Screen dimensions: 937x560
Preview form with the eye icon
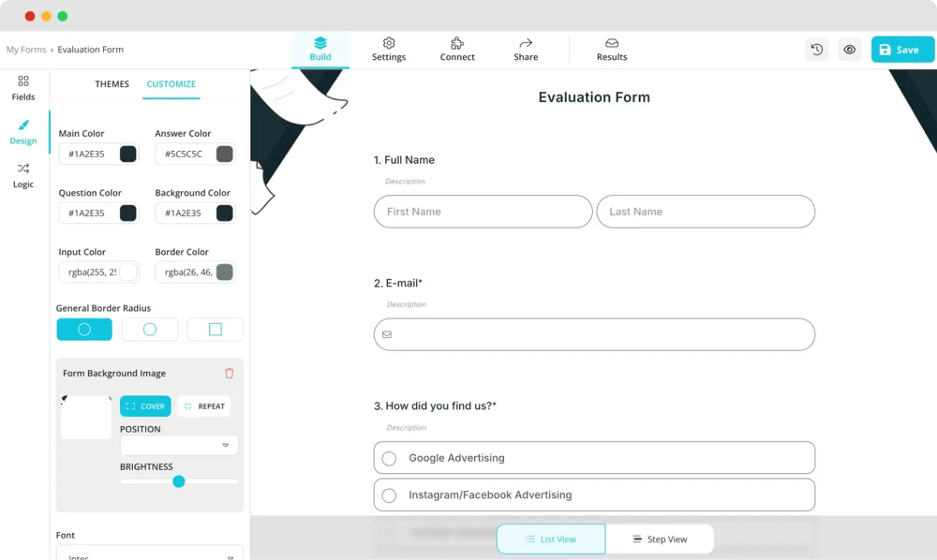(850, 50)
